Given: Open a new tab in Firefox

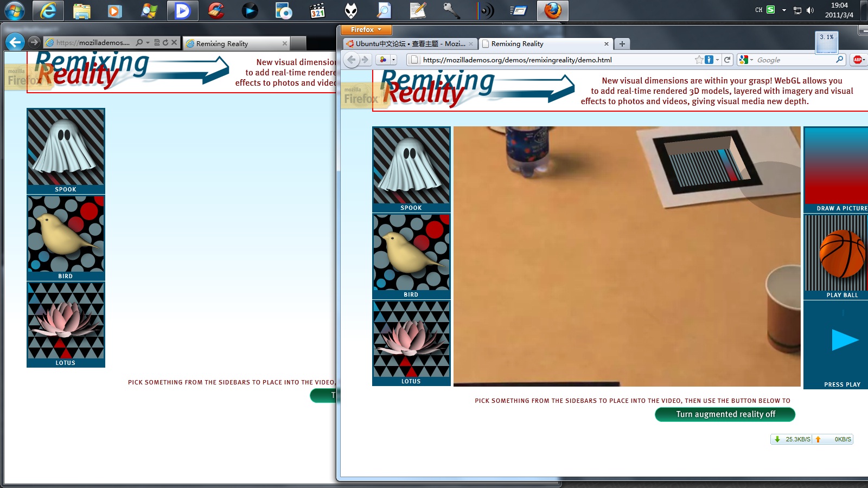Looking at the screenshot, I should 622,44.
